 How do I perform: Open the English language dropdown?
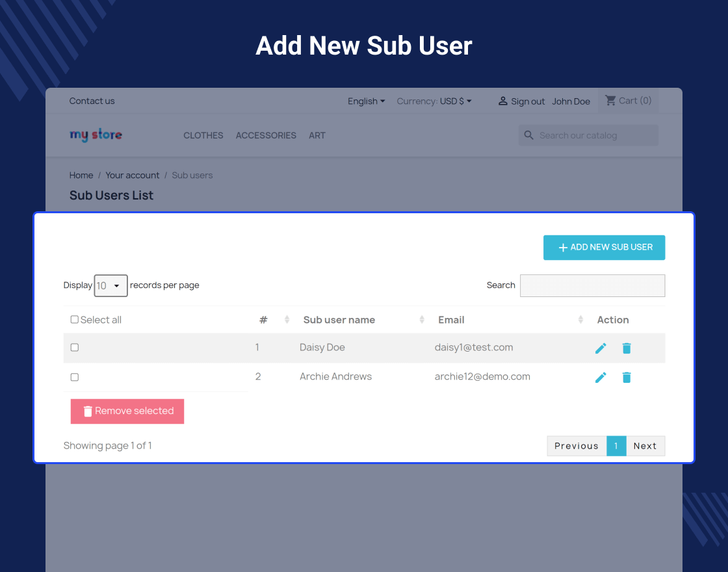(x=367, y=101)
